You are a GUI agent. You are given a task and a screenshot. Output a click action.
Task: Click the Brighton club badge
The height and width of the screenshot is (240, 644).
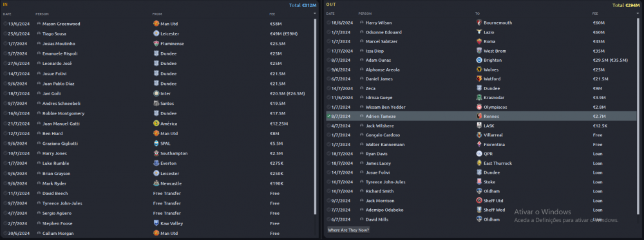coord(479,60)
